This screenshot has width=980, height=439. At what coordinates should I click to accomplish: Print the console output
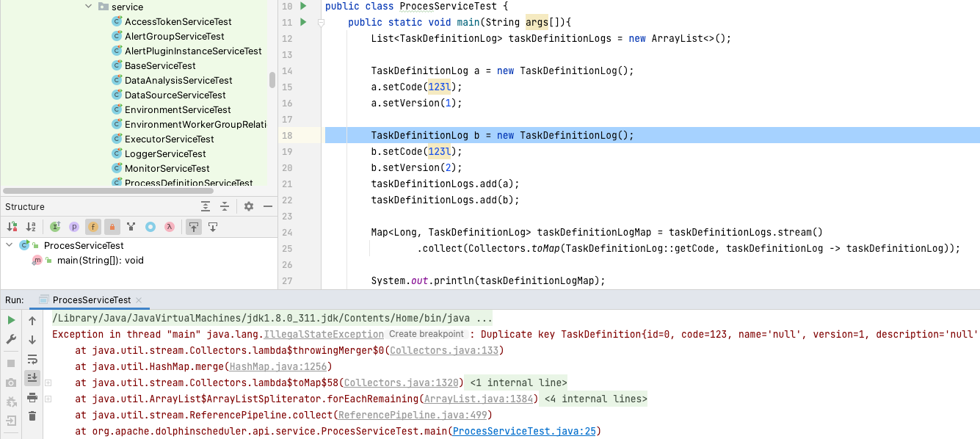(x=32, y=397)
